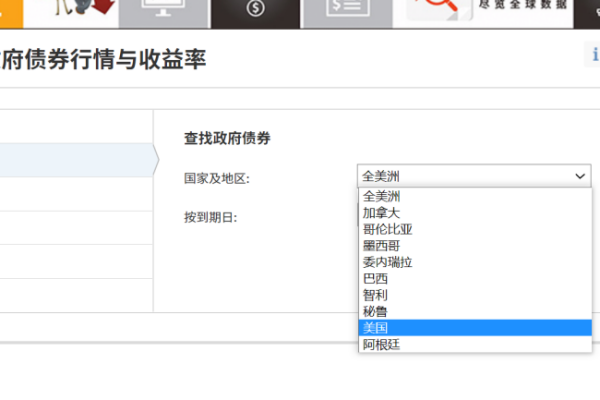Screen dimensions: 600x400
Task: Click the highlighted left sidebar tab
Action: [x=75, y=160]
